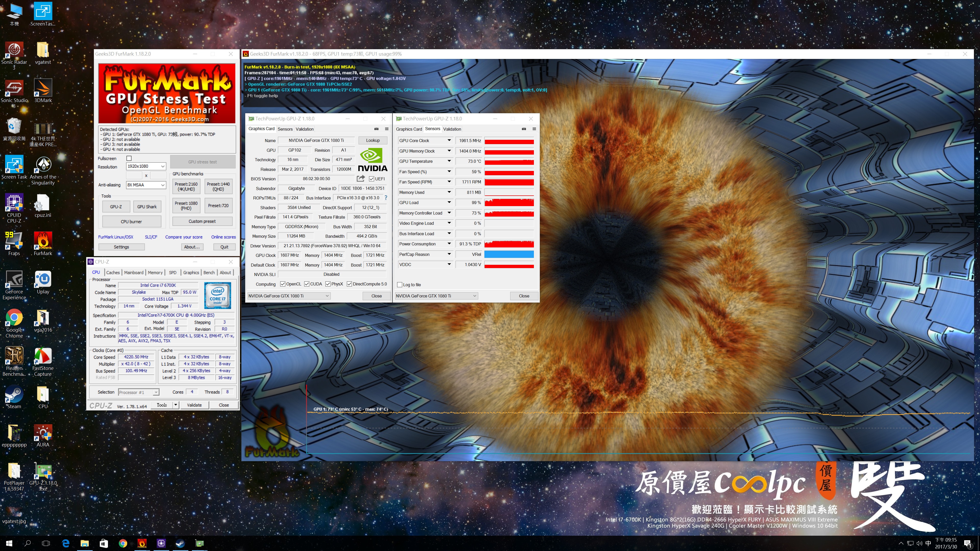Click the Bus Interface question mark in GPU-Z
The width and height of the screenshot is (980, 551).
tap(386, 198)
